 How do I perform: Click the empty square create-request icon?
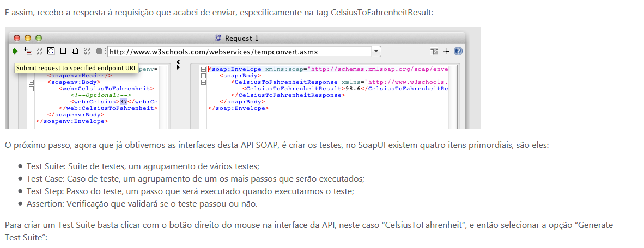[x=63, y=51]
